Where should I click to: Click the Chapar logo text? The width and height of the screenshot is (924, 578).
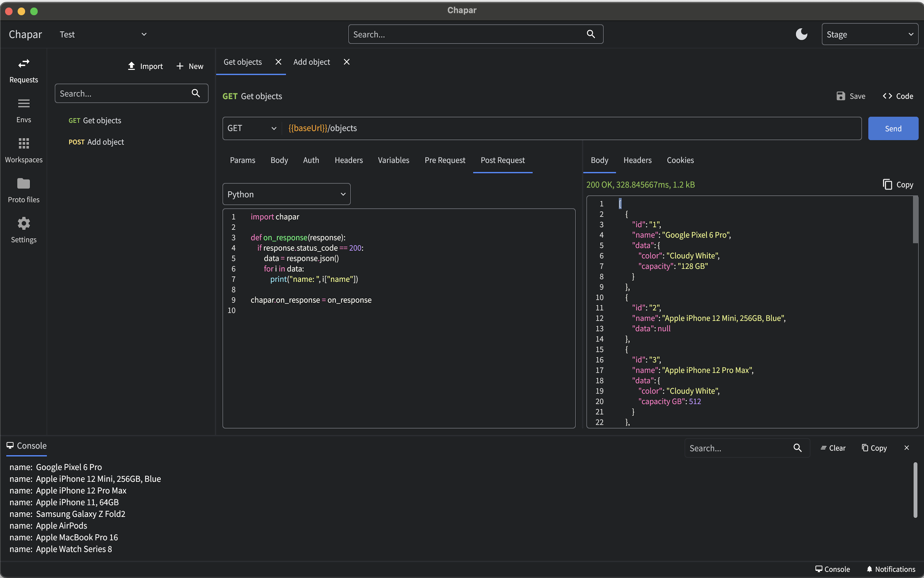click(x=25, y=34)
